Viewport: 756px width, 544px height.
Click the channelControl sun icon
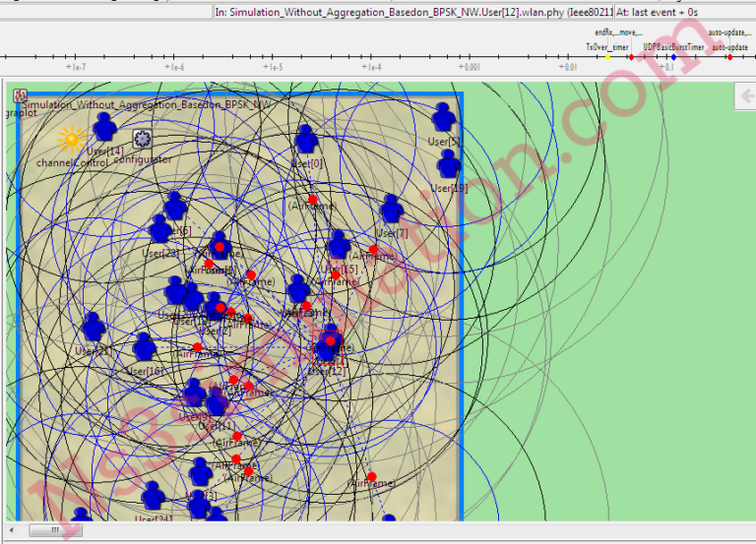pyautogui.click(x=72, y=140)
